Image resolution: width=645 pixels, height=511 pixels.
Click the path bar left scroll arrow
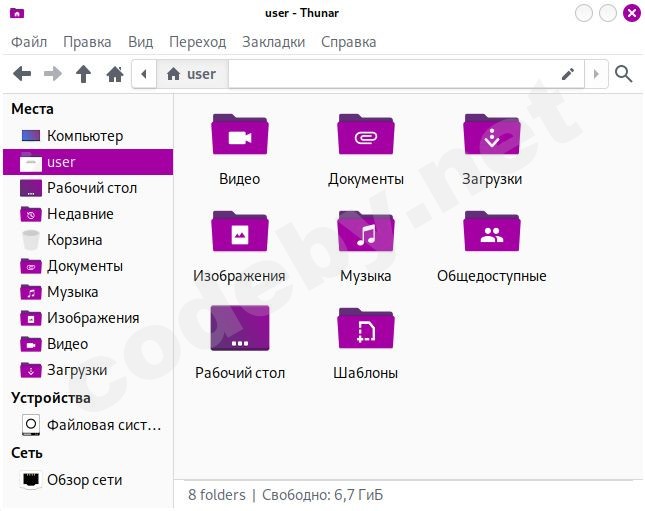[x=144, y=74]
